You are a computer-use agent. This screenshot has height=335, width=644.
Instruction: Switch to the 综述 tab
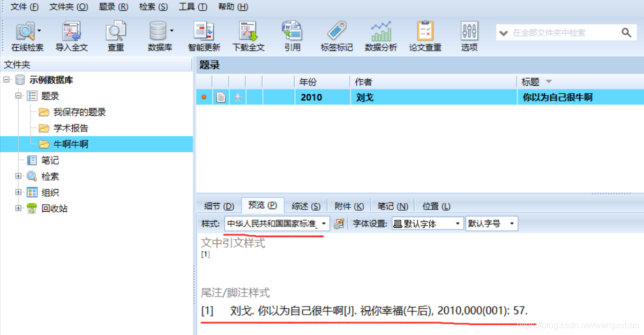[x=306, y=206]
